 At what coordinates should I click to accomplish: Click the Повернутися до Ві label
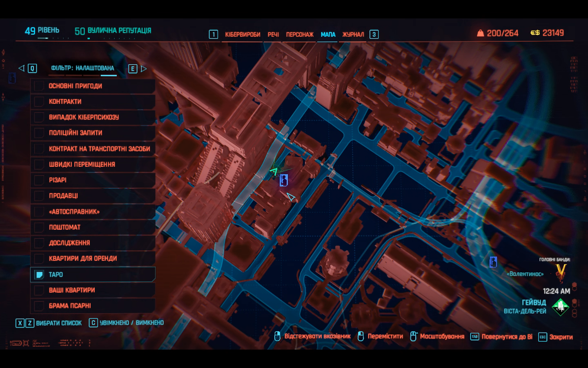pyautogui.click(x=507, y=337)
